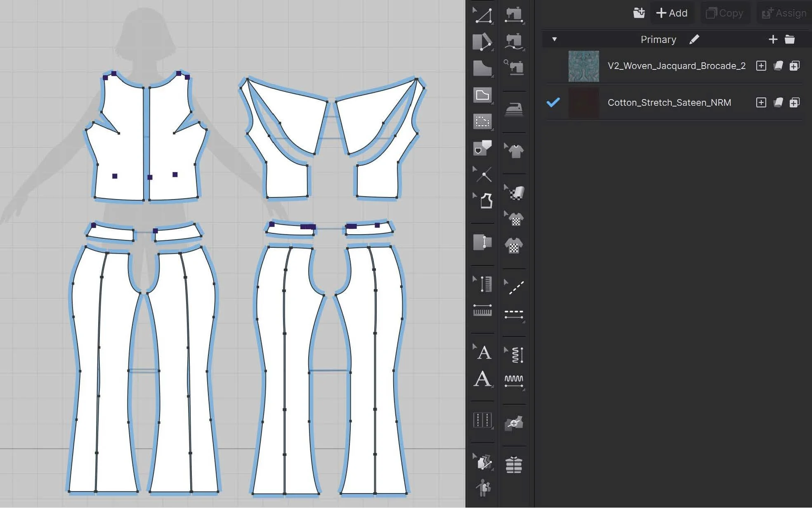Image resolution: width=812 pixels, height=508 pixels.
Task: Click plus-box icon beside V2_Woven_Jacquard_Brocade_2
Action: coord(761,66)
